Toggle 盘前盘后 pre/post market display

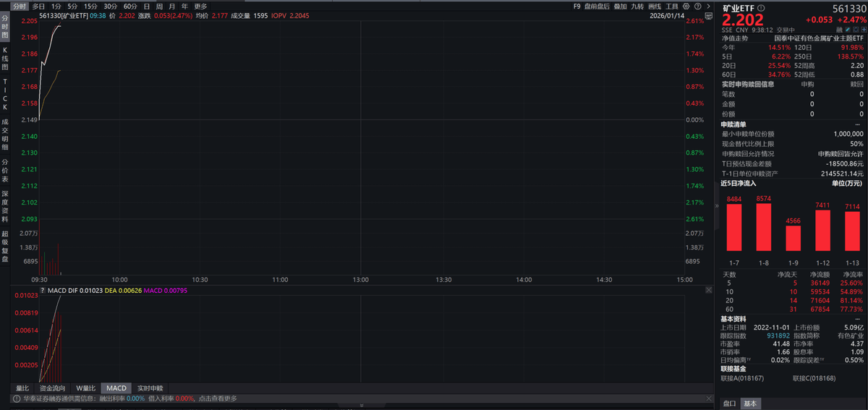click(597, 6)
